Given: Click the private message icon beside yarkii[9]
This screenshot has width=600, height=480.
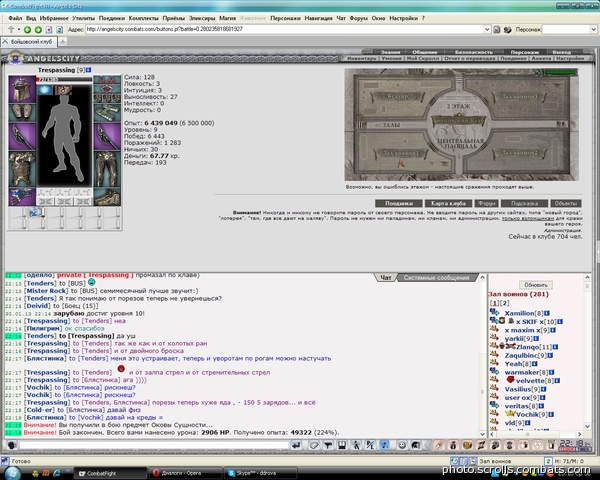Looking at the screenshot, I should [494, 338].
